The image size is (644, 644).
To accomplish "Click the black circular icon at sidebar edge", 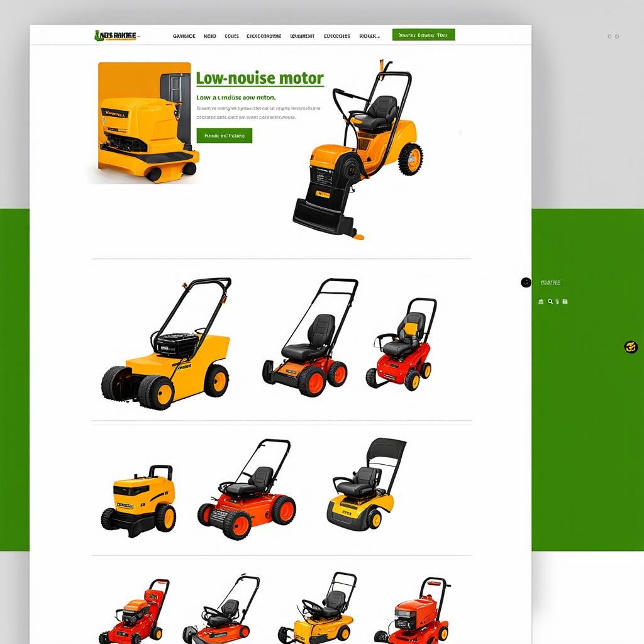I will point(526,282).
